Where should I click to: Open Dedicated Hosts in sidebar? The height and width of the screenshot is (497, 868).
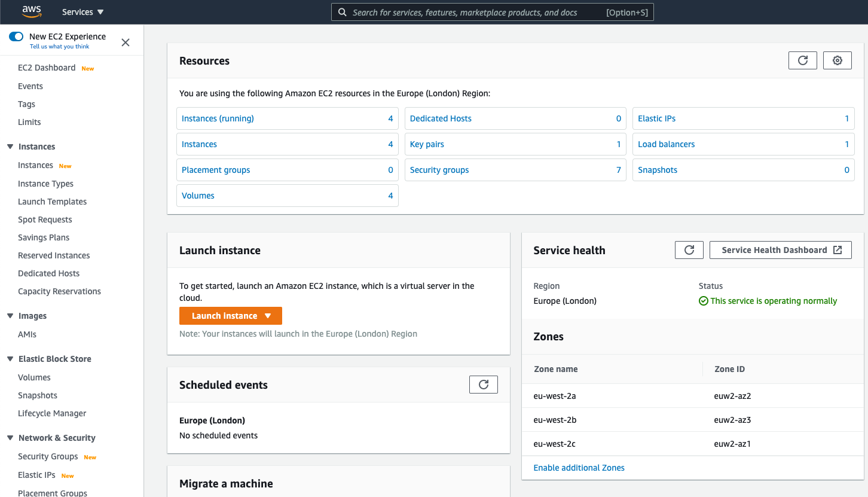(x=48, y=273)
